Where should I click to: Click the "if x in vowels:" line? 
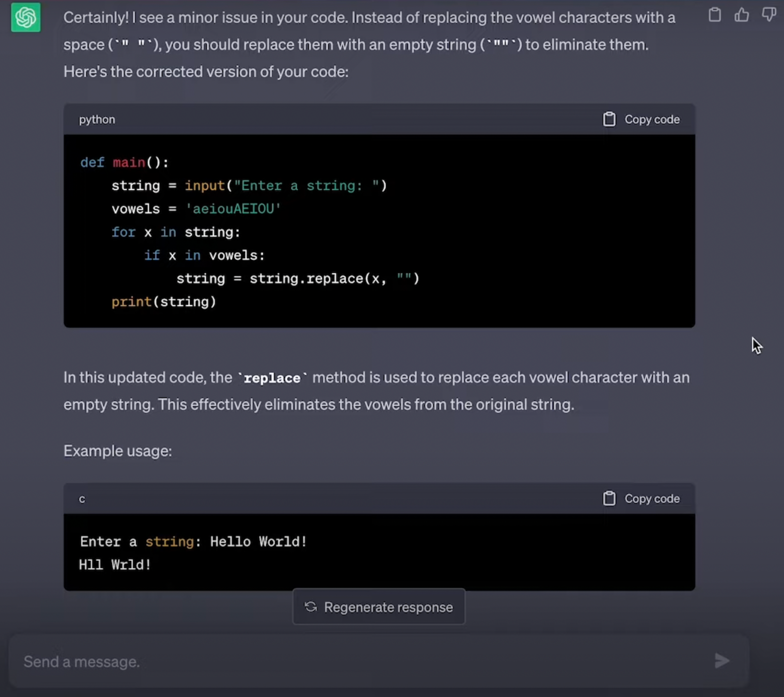[204, 255]
